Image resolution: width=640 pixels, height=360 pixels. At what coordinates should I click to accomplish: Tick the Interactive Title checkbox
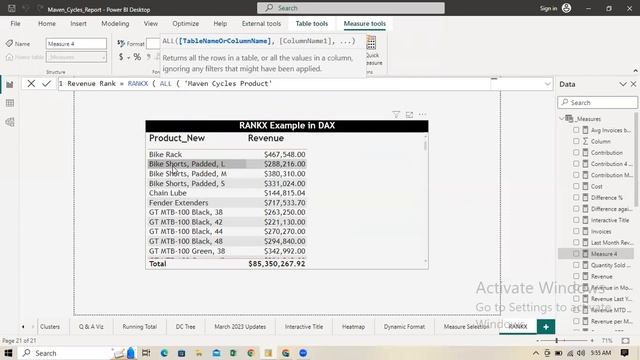(576, 220)
